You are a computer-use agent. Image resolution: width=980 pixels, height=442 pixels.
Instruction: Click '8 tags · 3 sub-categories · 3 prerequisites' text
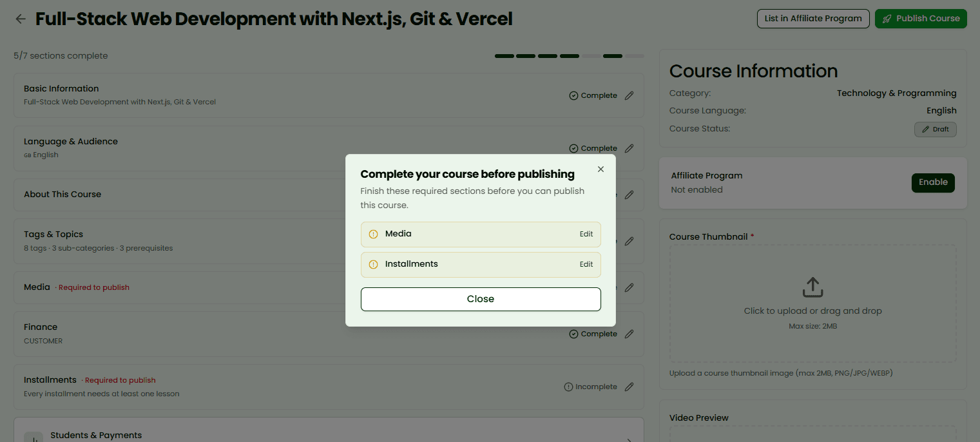(98, 248)
